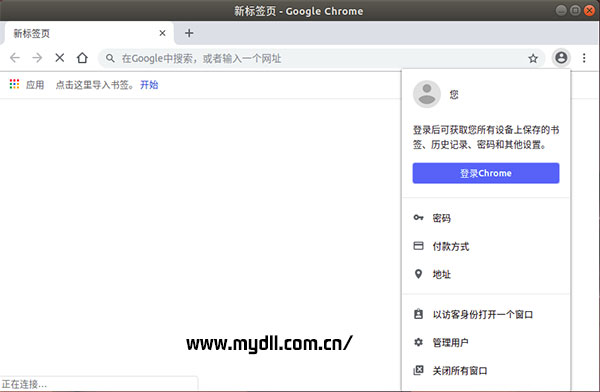
Task: Select 管理用户 option
Action: pyautogui.click(x=486, y=342)
